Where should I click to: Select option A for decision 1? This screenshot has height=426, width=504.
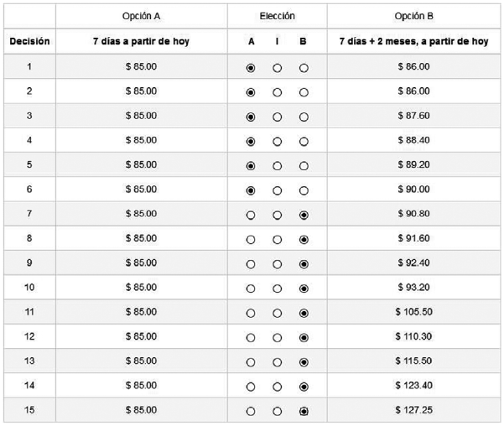click(x=251, y=67)
